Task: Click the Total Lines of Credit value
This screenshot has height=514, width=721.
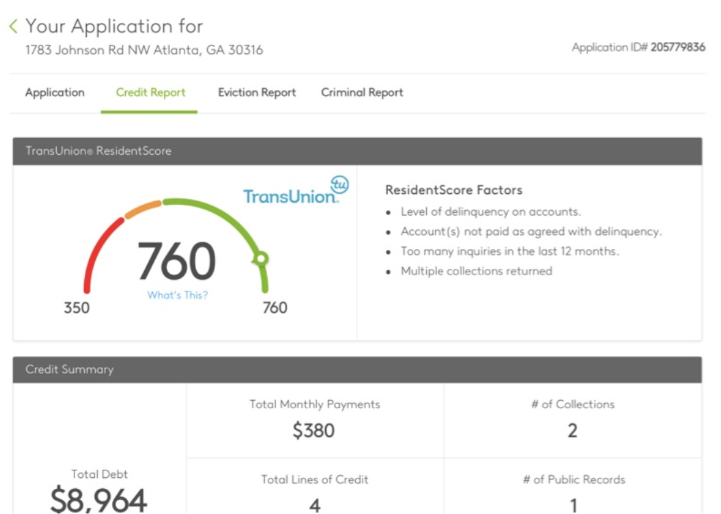Action: pyautogui.click(x=315, y=506)
